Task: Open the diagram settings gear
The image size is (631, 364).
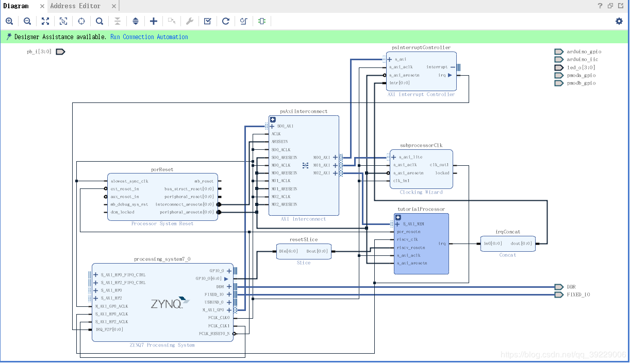Action: pos(619,21)
